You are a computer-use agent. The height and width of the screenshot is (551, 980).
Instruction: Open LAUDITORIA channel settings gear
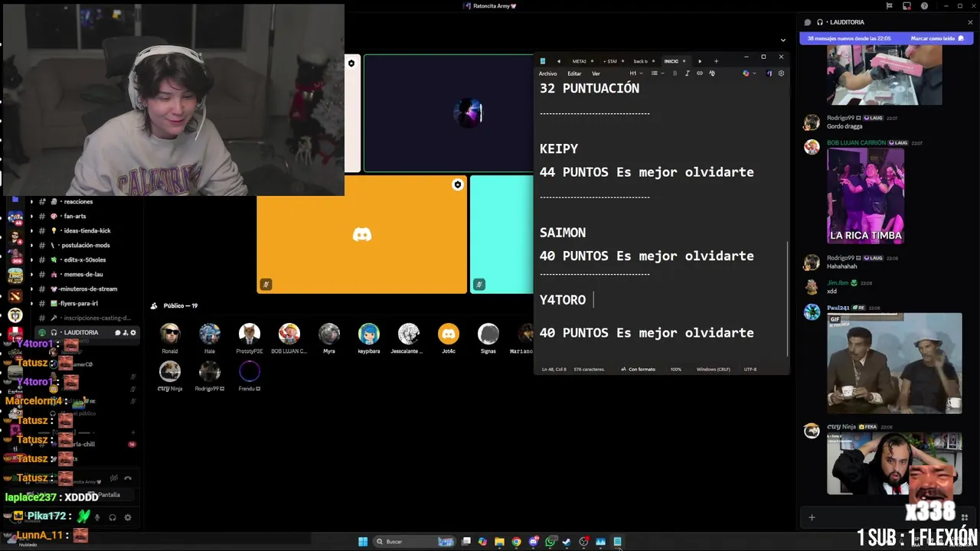click(x=133, y=333)
